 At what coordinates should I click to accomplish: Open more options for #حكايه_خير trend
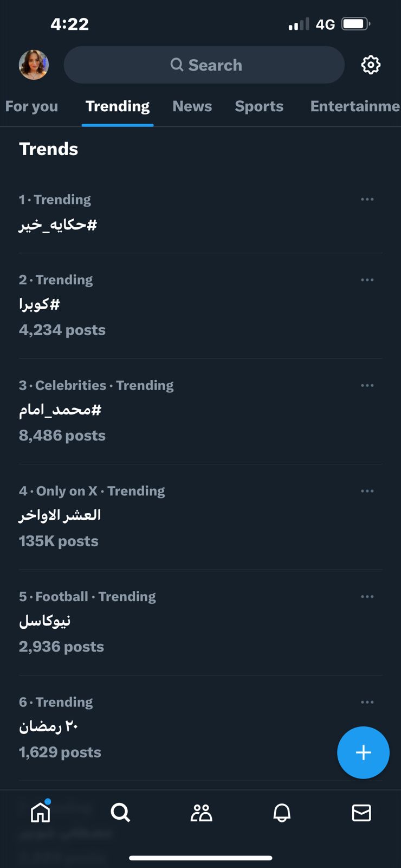tap(367, 200)
